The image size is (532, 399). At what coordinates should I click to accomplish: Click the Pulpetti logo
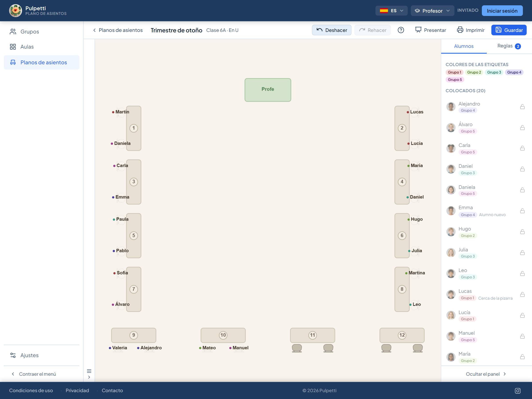(15, 11)
